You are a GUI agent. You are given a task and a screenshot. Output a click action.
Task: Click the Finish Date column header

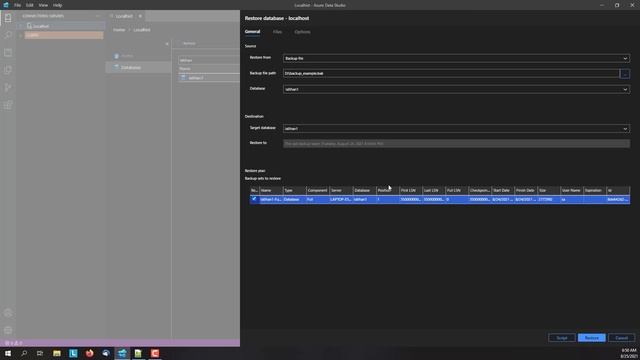(x=526, y=190)
